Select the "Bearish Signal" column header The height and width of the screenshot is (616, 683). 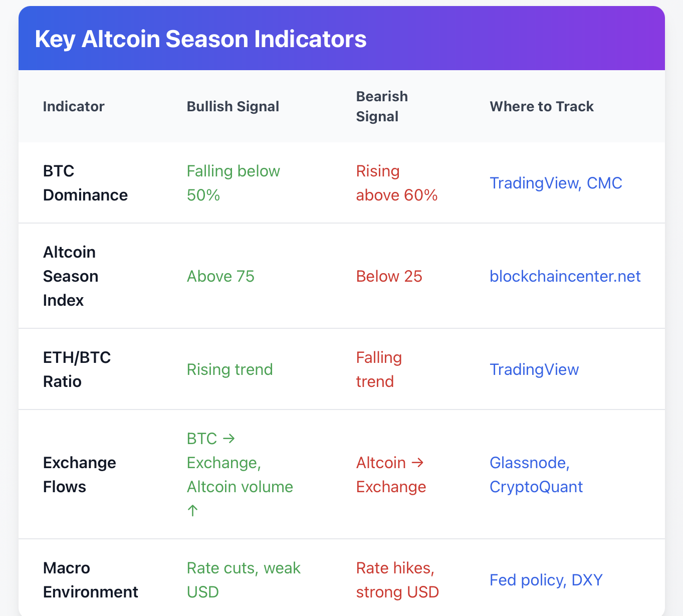381,106
